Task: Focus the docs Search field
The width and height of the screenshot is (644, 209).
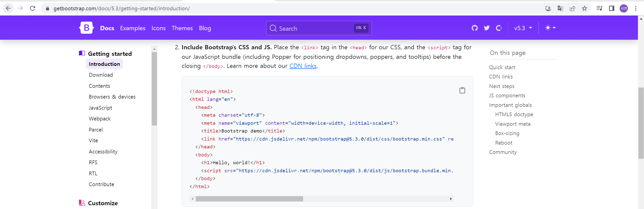Action: pyautogui.click(x=319, y=28)
